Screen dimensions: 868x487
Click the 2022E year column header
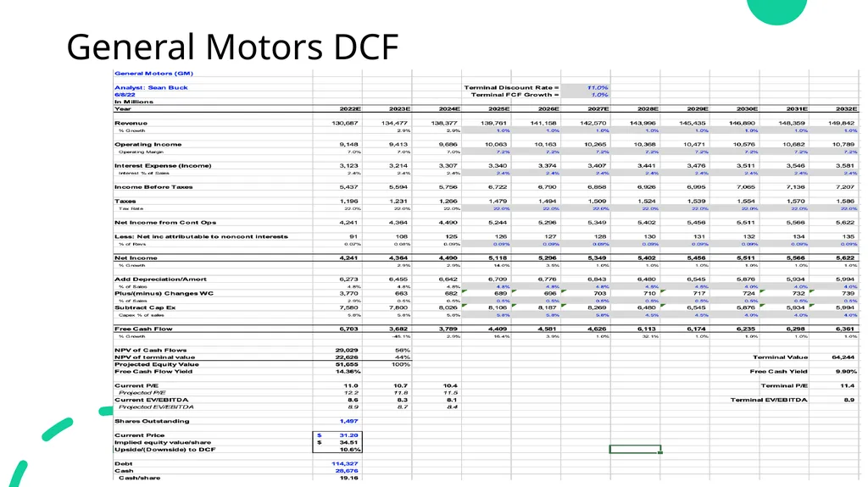[x=350, y=109]
